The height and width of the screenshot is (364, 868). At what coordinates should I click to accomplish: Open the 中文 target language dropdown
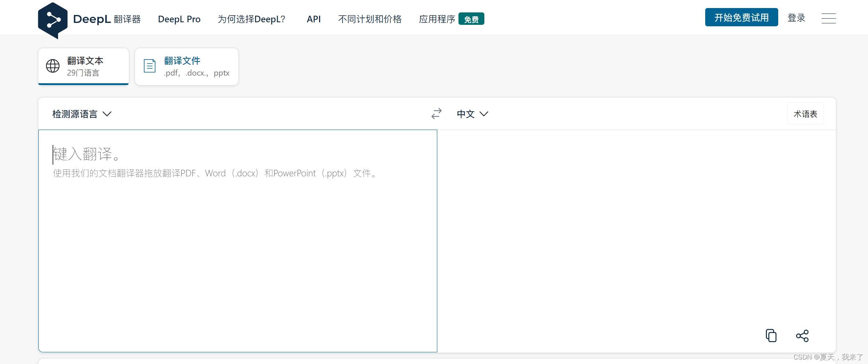click(472, 114)
